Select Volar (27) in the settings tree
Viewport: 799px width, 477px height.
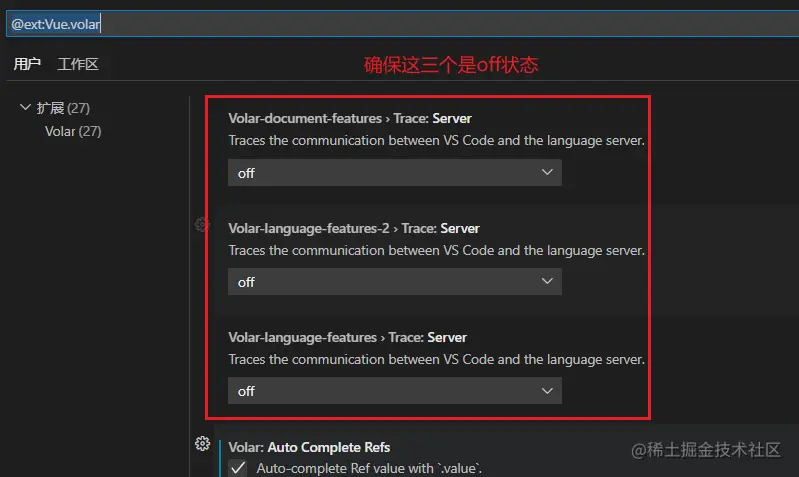click(73, 131)
